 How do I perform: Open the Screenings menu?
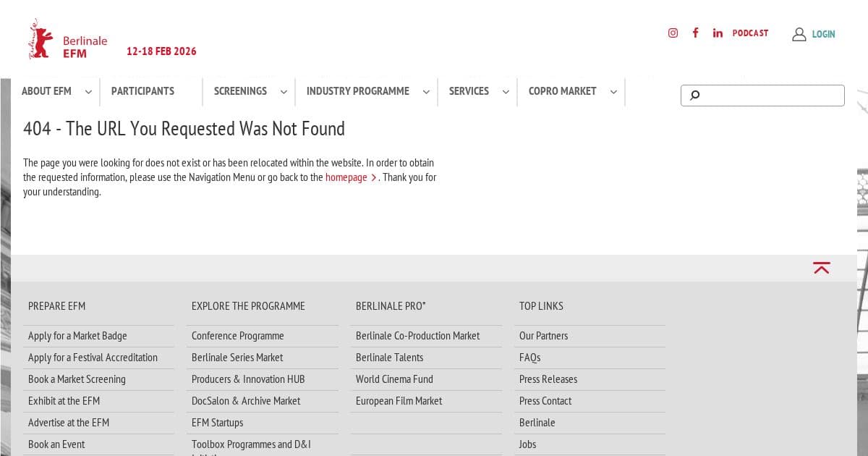(240, 91)
